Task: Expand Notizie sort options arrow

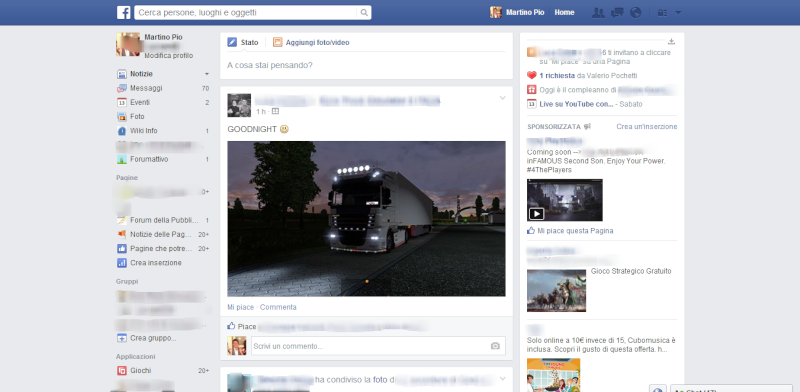Action: [x=207, y=74]
